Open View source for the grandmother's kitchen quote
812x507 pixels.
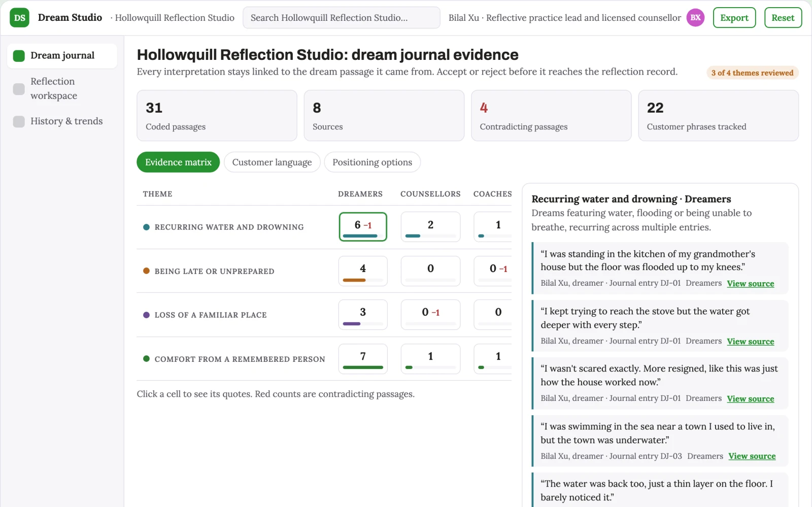[x=750, y=284]
